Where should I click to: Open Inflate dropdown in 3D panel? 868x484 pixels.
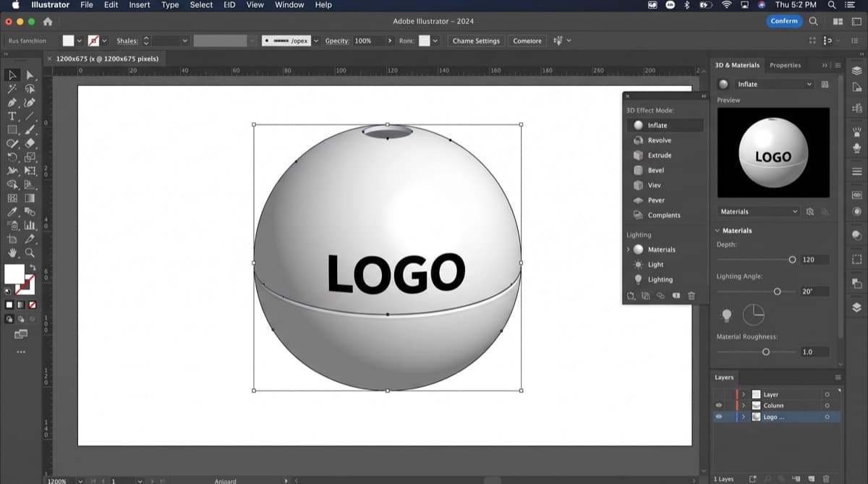click(x=774, y=85)
